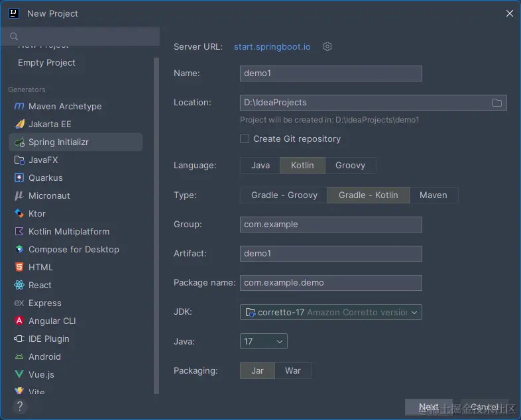Select Maven Archetype generator label

[x=65, y=106]
